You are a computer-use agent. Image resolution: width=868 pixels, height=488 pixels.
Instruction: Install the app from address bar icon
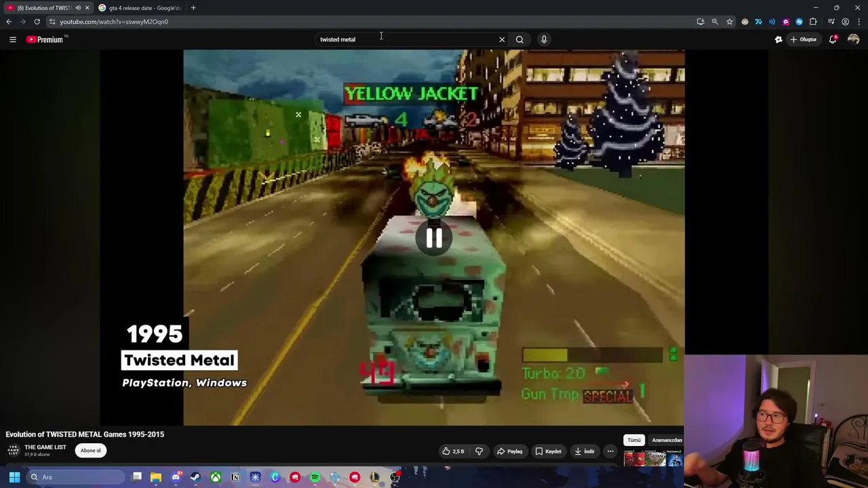pyautogui.click(x=701, y=22)
